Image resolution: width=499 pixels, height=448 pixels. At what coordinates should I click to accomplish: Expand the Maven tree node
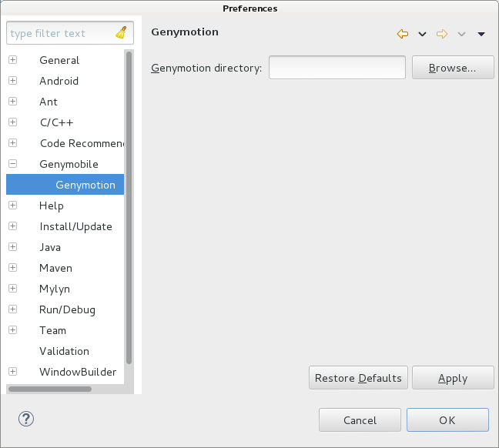click(x=13, y=268)
